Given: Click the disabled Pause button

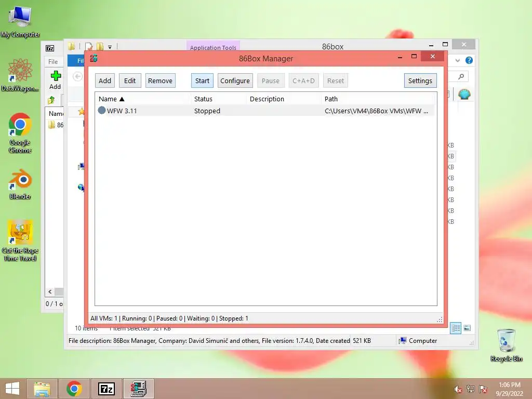Looking at the screenshot, I should coord(270,81).
